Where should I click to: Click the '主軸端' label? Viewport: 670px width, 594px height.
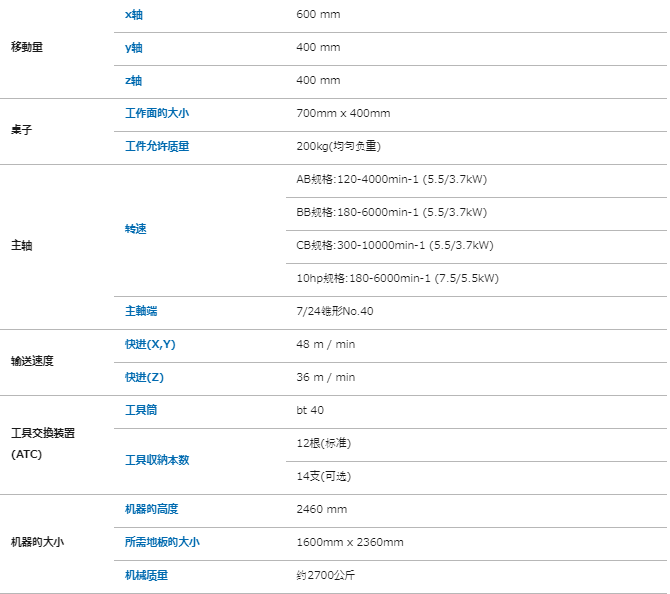click(141, 311)
